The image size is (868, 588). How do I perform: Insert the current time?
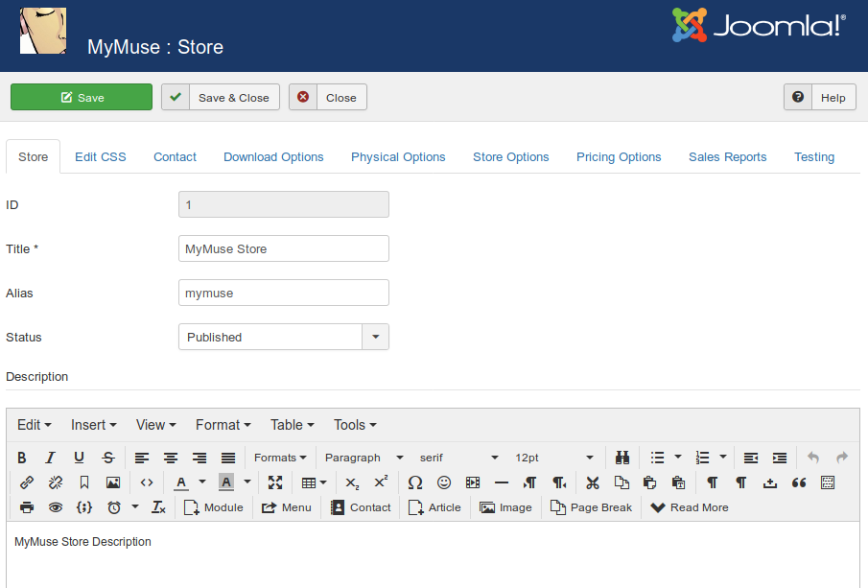pyautogui.click(x=114, y=507)
